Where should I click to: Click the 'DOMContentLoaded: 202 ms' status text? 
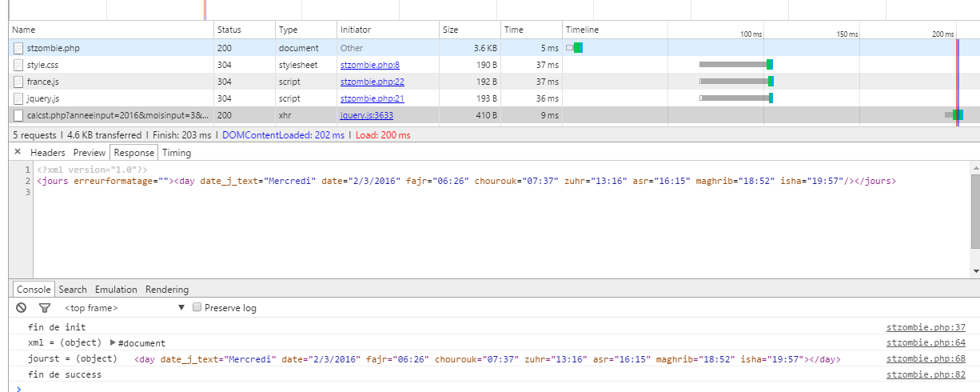283,135
